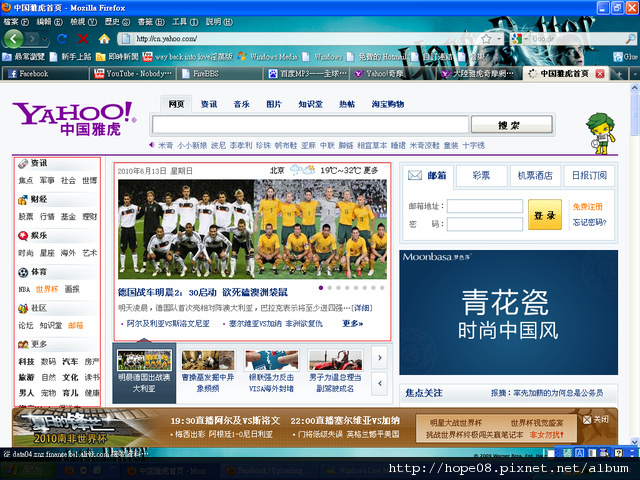640x480 pixels.
Task: Open the Google search engine selector icon
Action: [517, 39]
